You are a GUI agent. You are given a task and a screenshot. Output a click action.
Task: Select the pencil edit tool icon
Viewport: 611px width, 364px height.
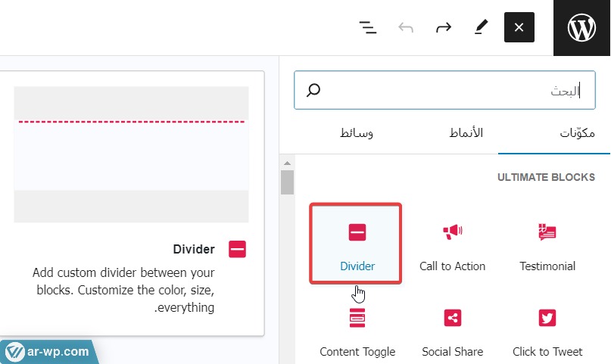click(x=481, y=28)
